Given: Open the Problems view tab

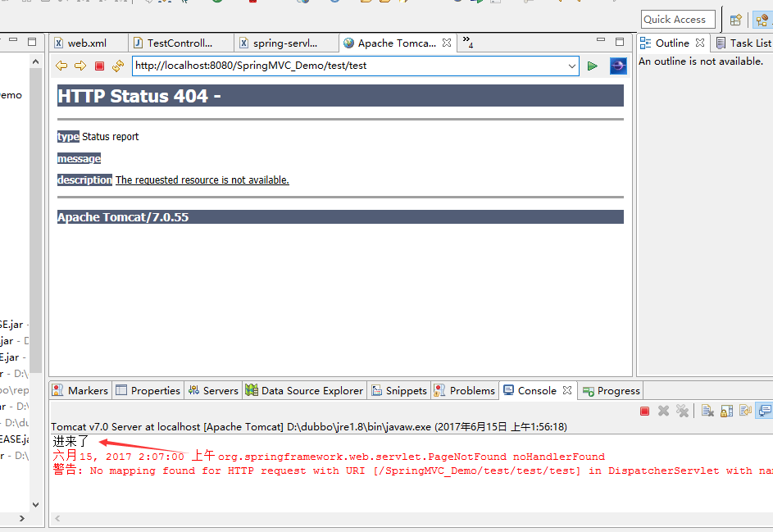Looking at the screenshot, I should pyautogui.click(x=465, y=390).
